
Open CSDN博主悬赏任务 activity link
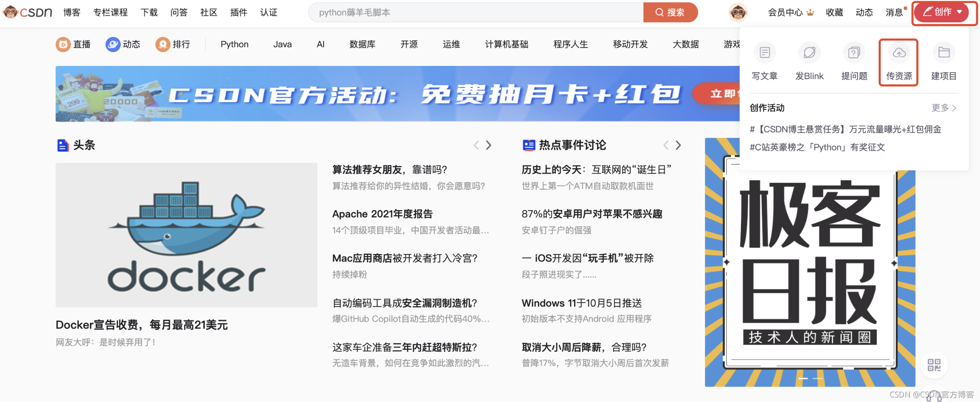(x=845, y=129)
